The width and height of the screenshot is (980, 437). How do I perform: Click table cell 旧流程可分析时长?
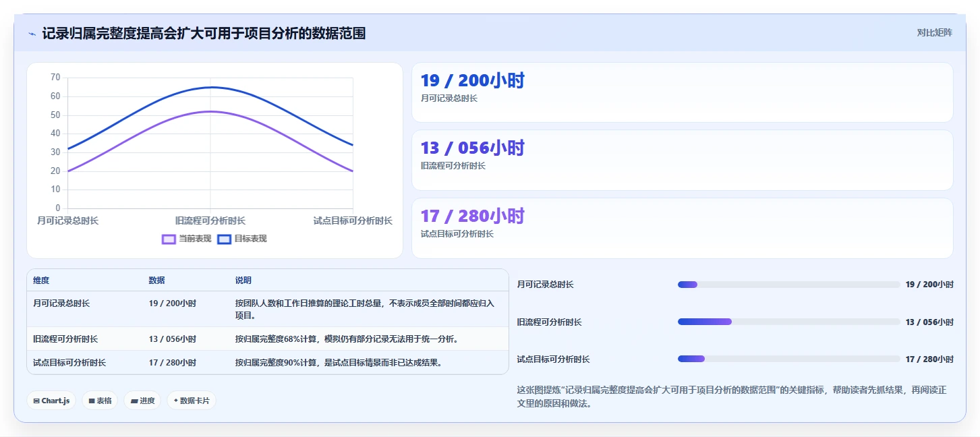(x=65, y=339)
